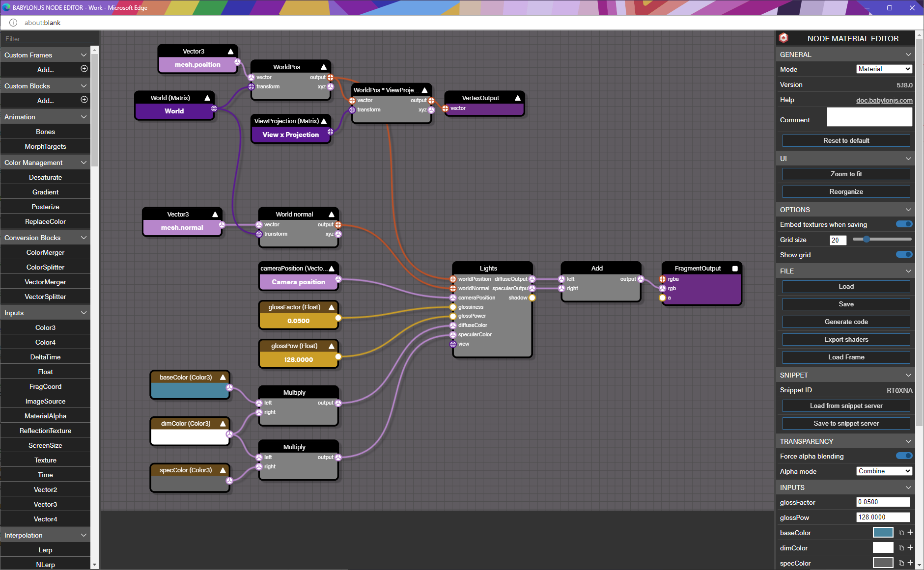
Task: Click the square icon on FragmentOutput node
Action: 735,268
